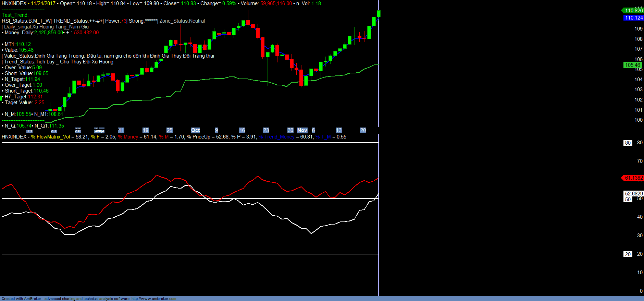
Task: Open the amibroker.com link in the footer
Action: [153, 299]
